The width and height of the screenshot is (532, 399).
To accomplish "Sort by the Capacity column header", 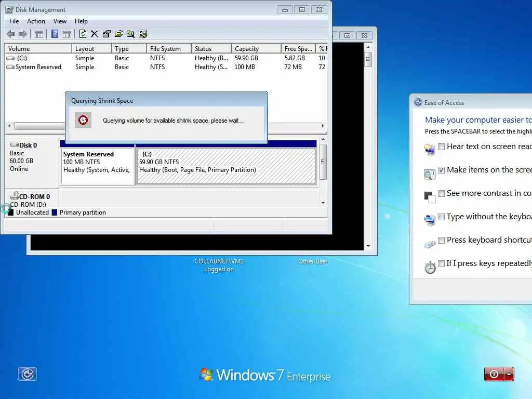I will point(256,48).
